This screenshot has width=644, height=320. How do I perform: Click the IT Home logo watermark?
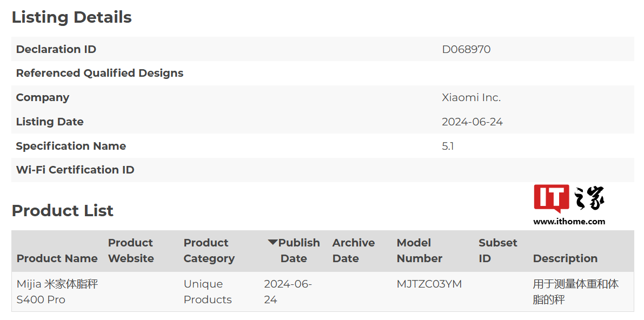click(x=569, y=198)
